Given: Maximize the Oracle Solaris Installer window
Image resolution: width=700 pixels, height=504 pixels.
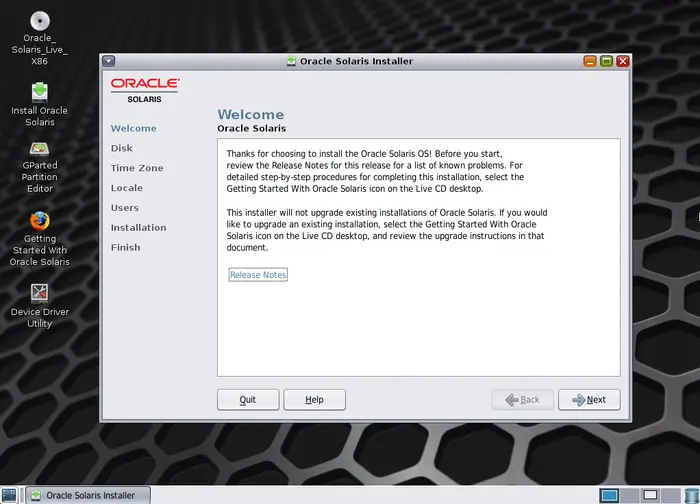Looking at the screenshot, I should [606, 61].
